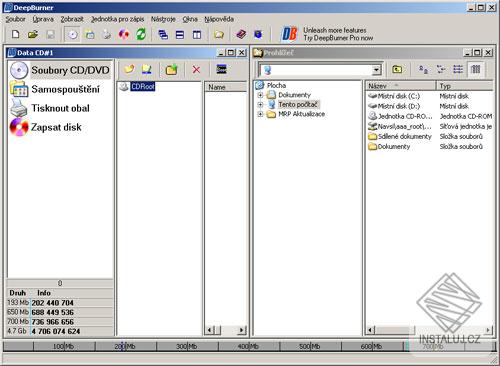Create a new project with blank page icon

point(16,34)
